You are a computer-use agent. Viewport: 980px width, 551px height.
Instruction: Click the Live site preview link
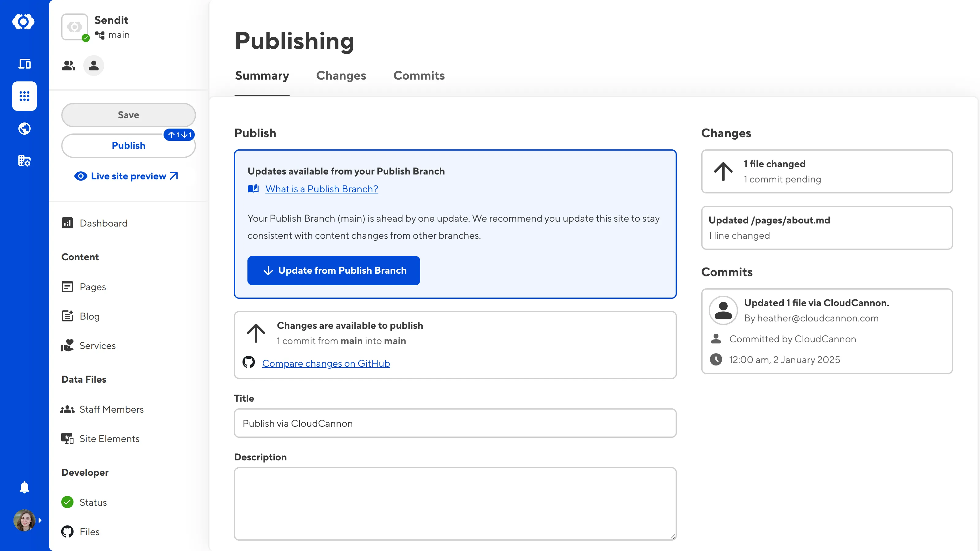128,176
